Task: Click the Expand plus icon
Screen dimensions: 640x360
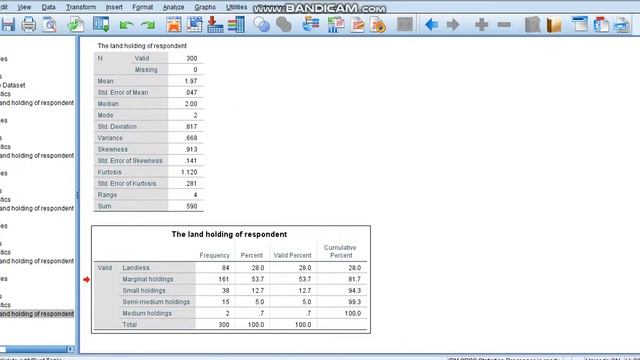Action: 482,24
